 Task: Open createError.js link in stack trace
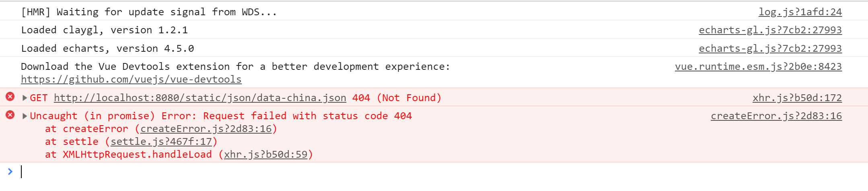pyautogui.click(x=206, y=129)
